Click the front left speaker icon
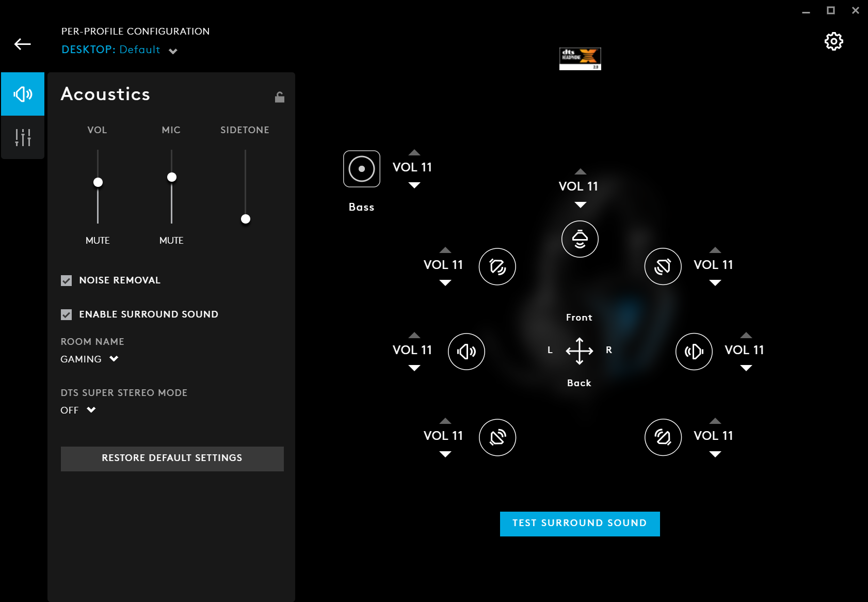 click(x=497, y=266)
